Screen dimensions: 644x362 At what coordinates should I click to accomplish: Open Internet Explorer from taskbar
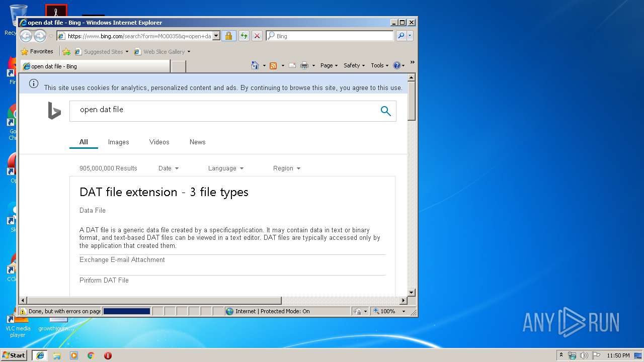click(x=40, y=355)
